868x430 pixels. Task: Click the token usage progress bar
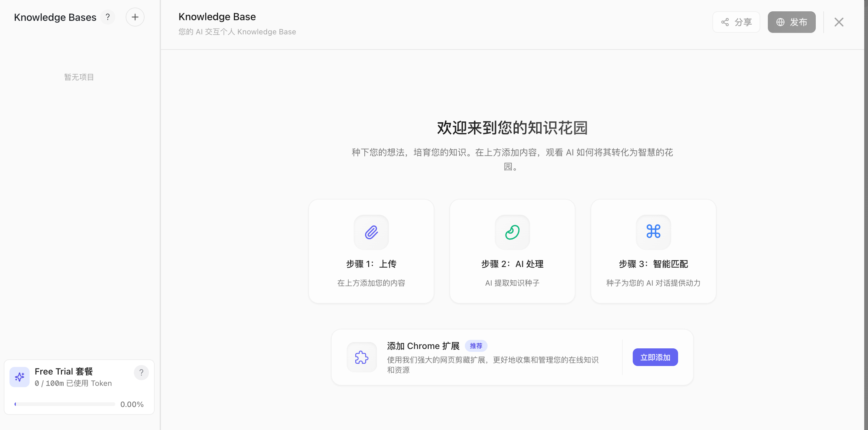(65, 404)
